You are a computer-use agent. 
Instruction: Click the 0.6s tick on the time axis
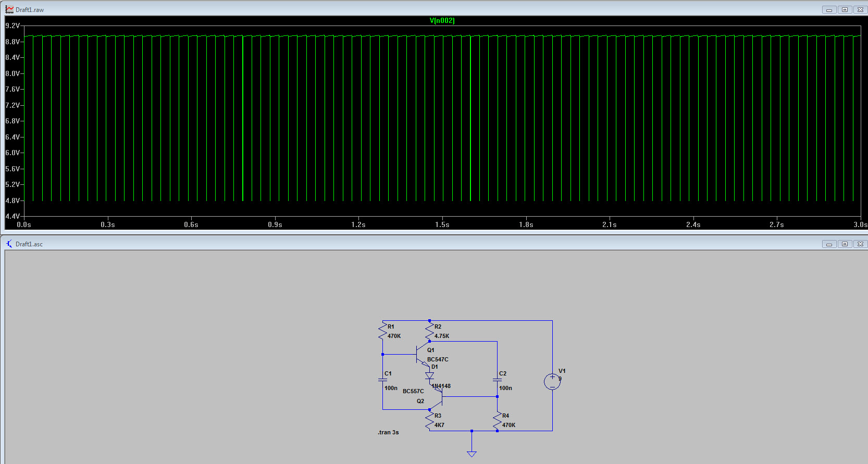191,224
